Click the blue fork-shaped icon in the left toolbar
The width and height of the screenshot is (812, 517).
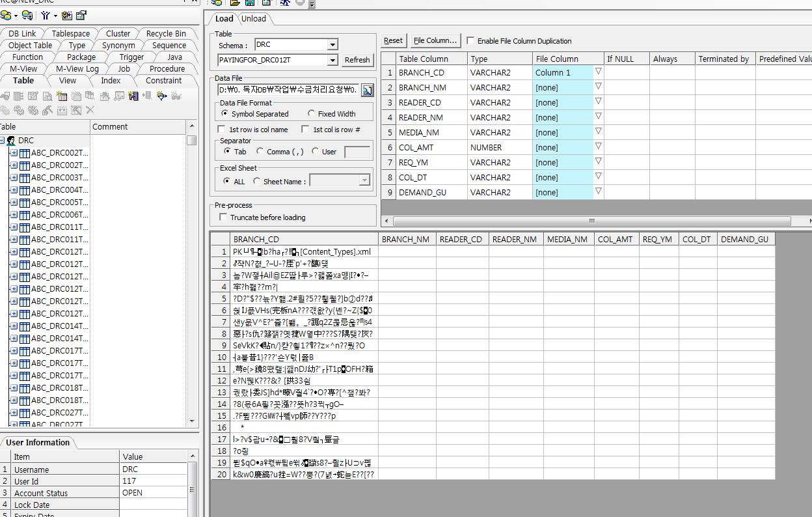[x=46, y=15]
